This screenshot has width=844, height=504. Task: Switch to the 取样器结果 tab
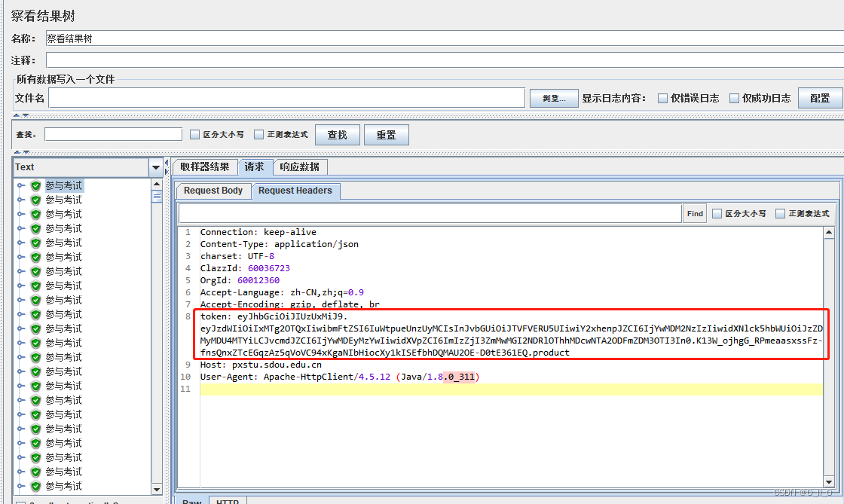point(205,166)
